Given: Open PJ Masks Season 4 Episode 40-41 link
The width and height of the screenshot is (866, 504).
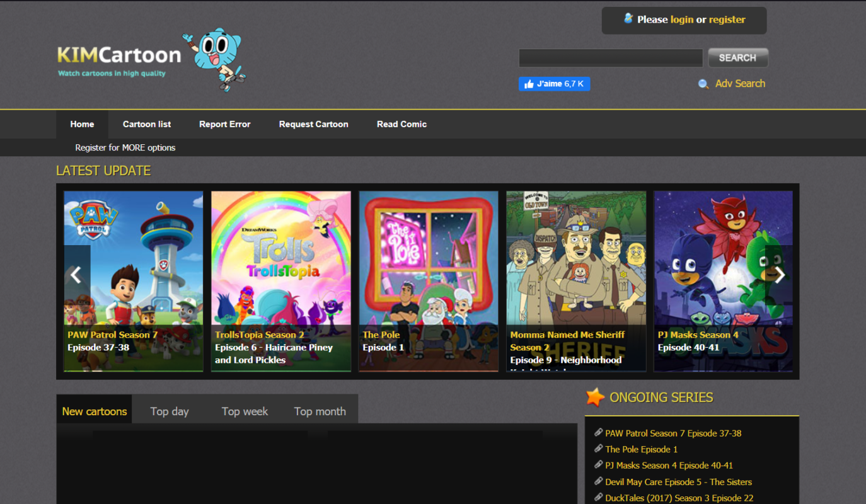Looking at the screenshot, I should 669,466.
